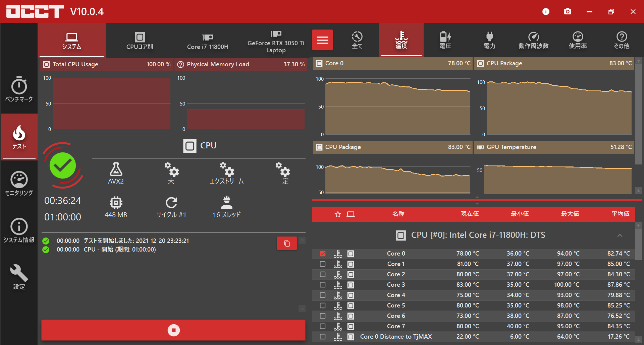Open 動作周波数 frequency tab
This screenshot has height=345, width=644.
tap(533, 40)
